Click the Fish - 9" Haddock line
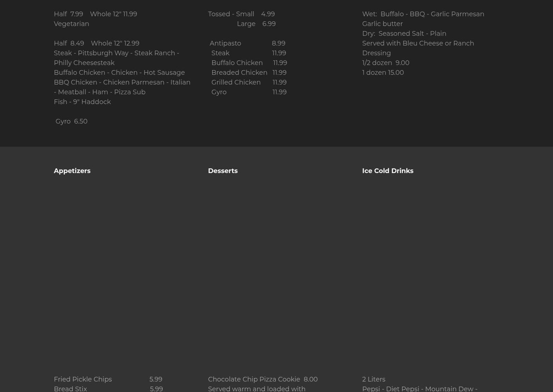 [x=82, y=102]
